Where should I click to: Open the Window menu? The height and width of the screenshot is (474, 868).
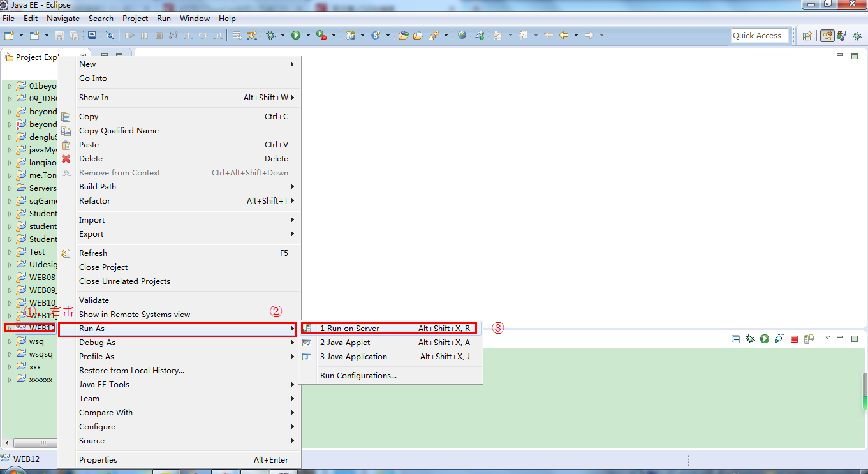click(x=195, y=19)
